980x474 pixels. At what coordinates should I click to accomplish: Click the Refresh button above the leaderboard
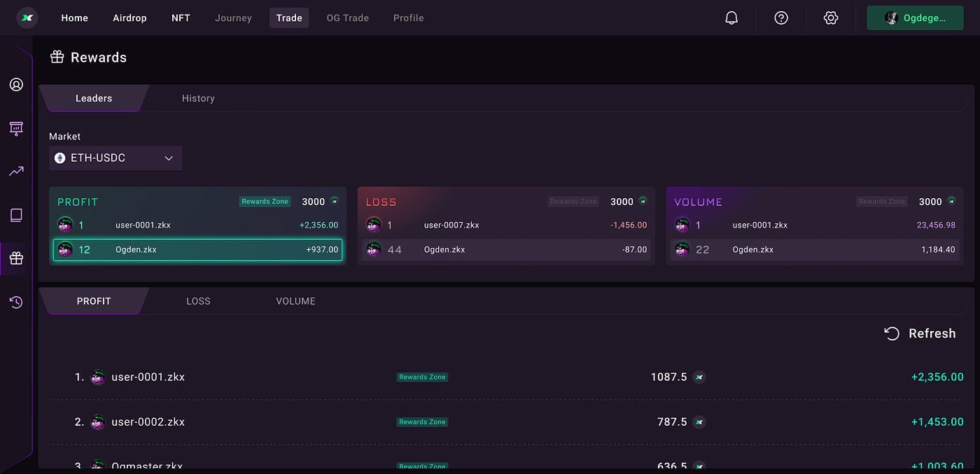(920, 333)
